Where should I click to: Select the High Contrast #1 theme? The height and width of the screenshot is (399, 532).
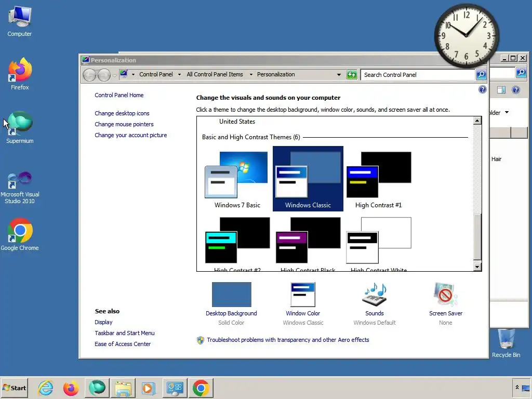378,179
